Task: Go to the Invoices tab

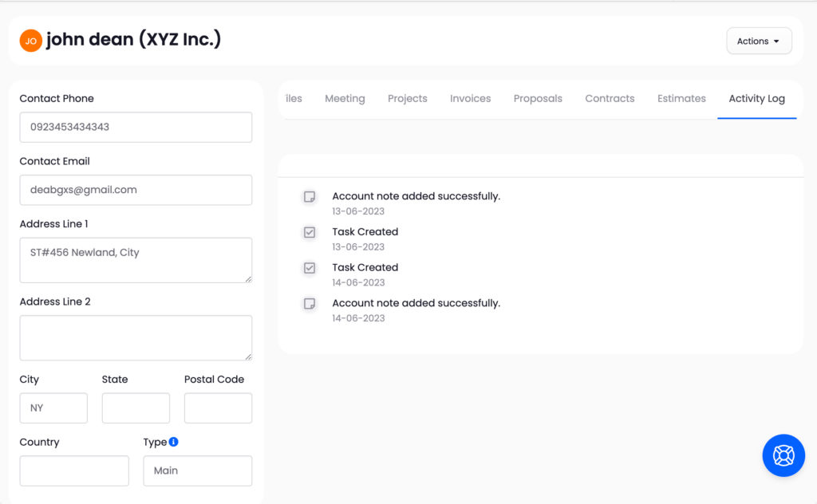Action: click(470, 99)
